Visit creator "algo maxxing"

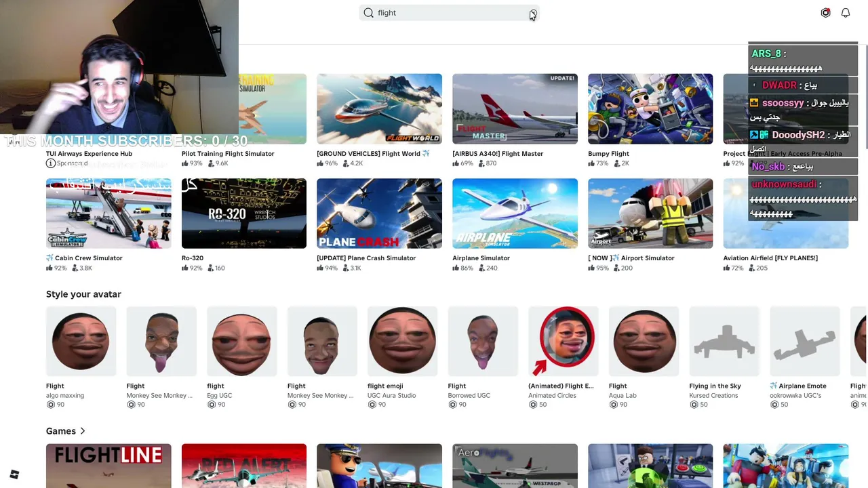(x=65, y=395)
